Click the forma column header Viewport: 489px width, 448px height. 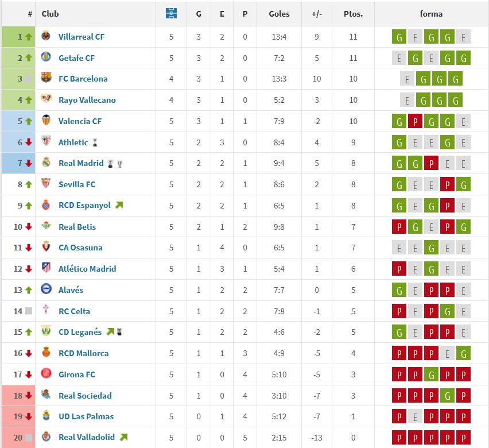[431, 14]
